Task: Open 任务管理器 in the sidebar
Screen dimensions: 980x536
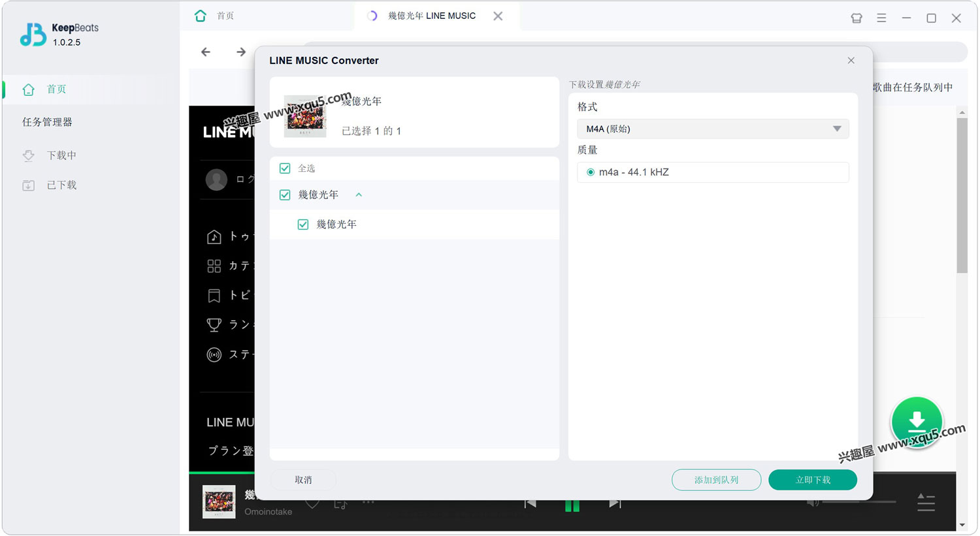Action: (47, 122)
